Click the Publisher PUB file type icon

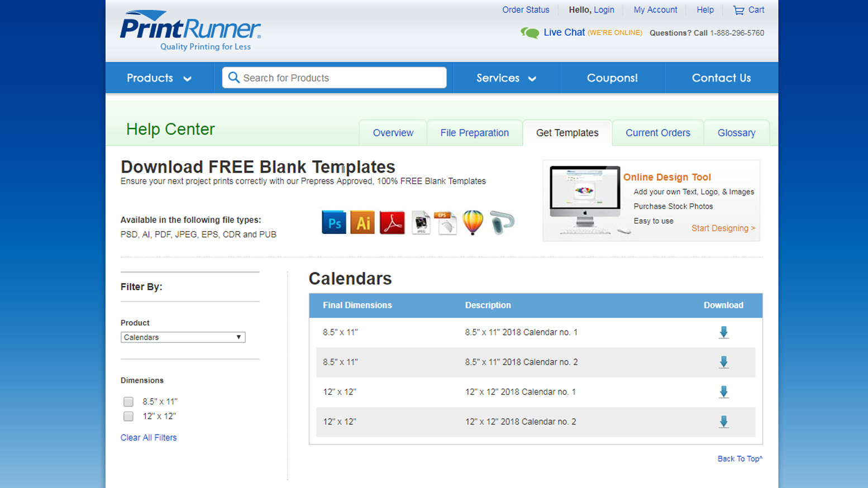(502, 222)
